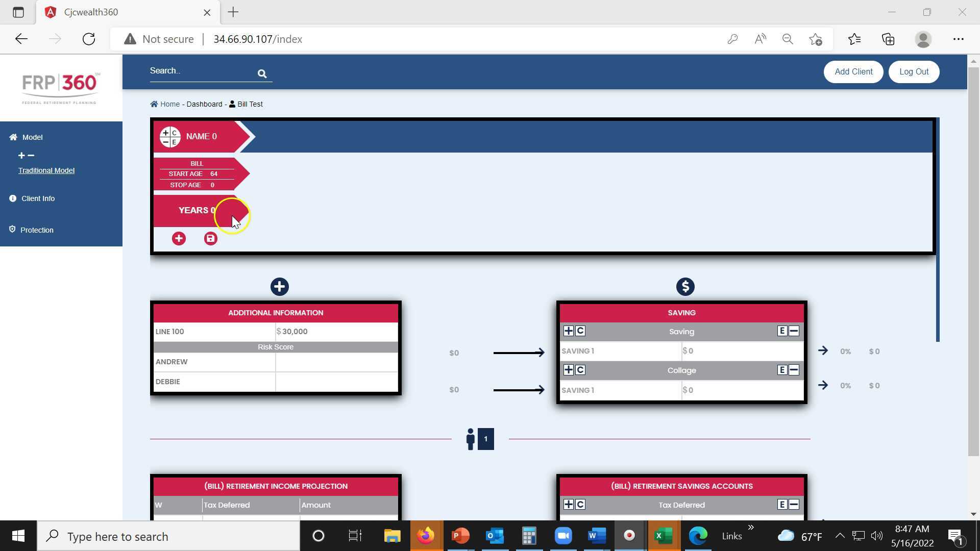
Task: Open the Traditional Model link
Action: pos(46,170)
